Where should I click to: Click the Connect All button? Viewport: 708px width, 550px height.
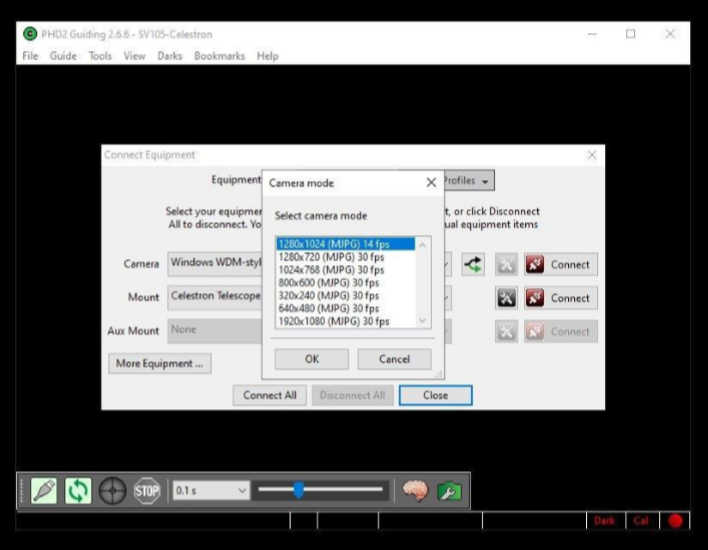coord(270,395)
